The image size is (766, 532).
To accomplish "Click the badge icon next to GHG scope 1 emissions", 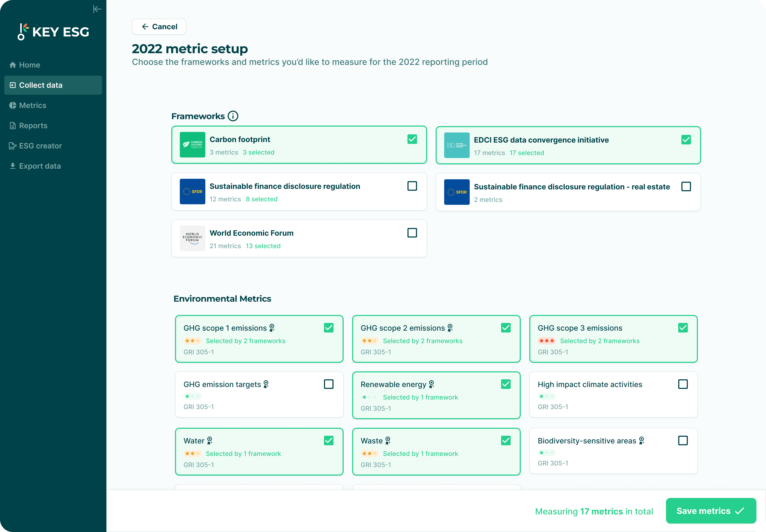I will (272, 328).
